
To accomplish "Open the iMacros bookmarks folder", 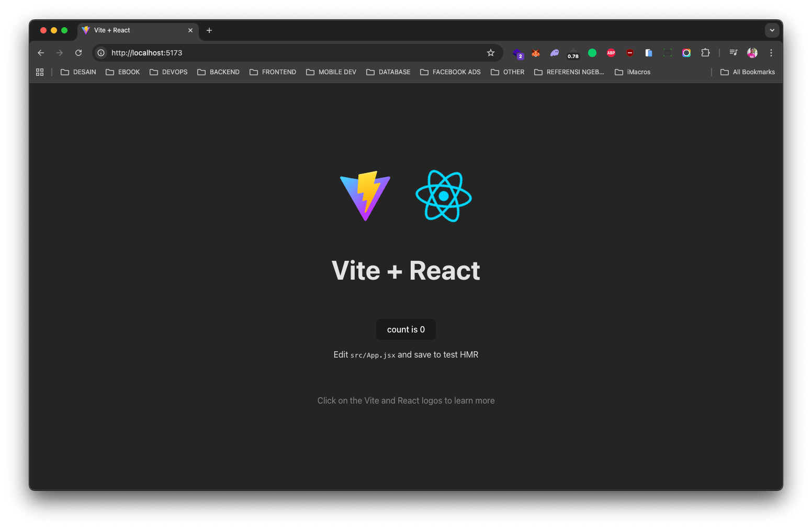I will [x=633, y=72].
